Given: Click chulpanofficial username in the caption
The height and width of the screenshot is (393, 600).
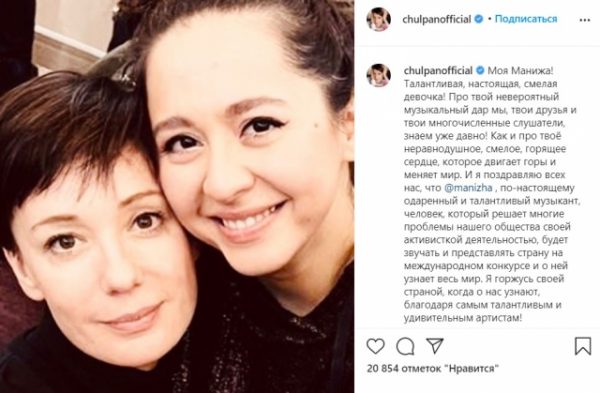Looking at the screenshot, I should click(438, 70).
